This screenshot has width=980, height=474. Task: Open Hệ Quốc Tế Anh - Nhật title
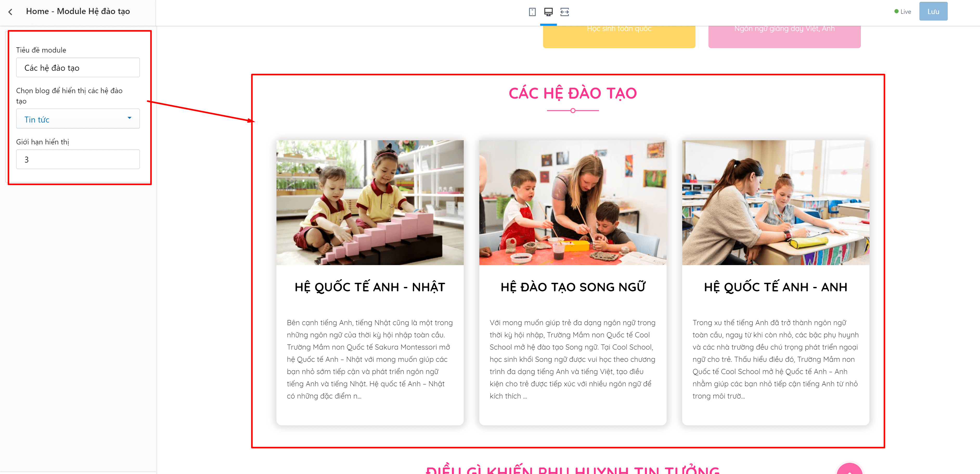click(x=370, y=287)
